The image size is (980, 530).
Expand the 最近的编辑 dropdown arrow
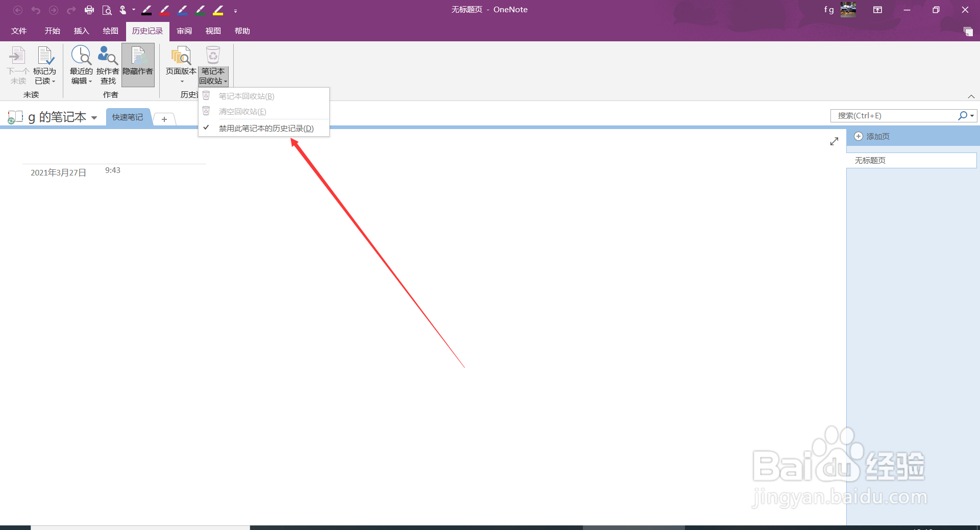[90, 81]
